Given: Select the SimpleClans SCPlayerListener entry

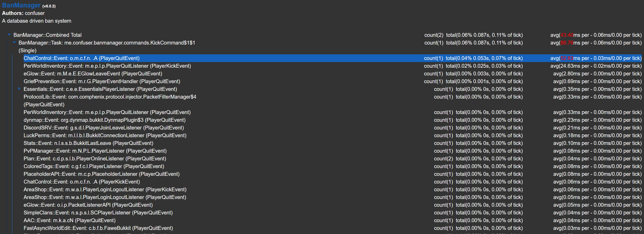Looking at the screenshot, I should point(98,213).
